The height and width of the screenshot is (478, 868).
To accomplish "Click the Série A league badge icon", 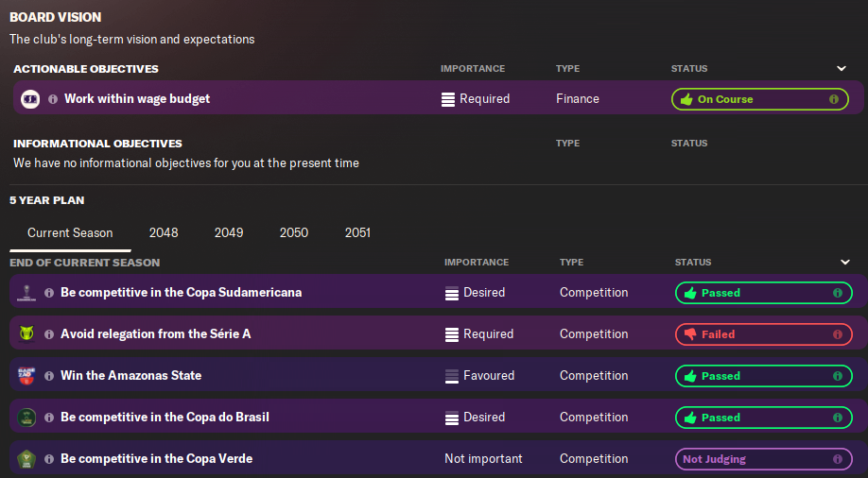I will point(26,333).
